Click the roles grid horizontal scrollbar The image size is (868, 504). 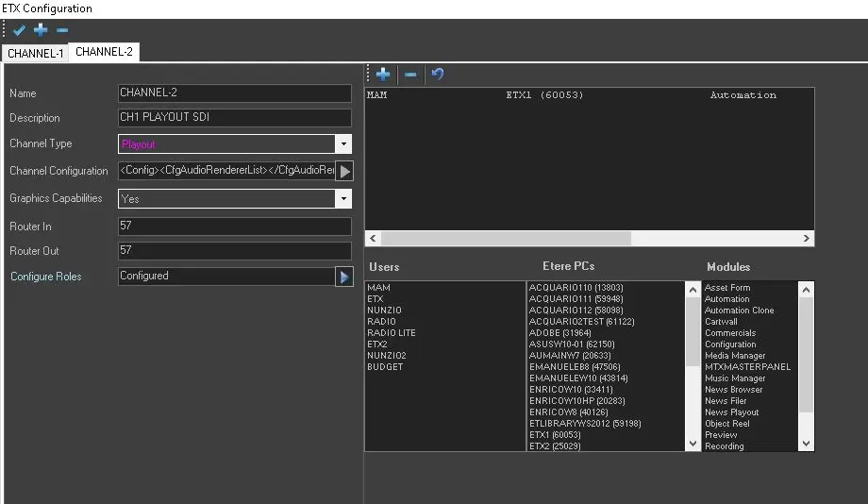[x=505, y=239]
